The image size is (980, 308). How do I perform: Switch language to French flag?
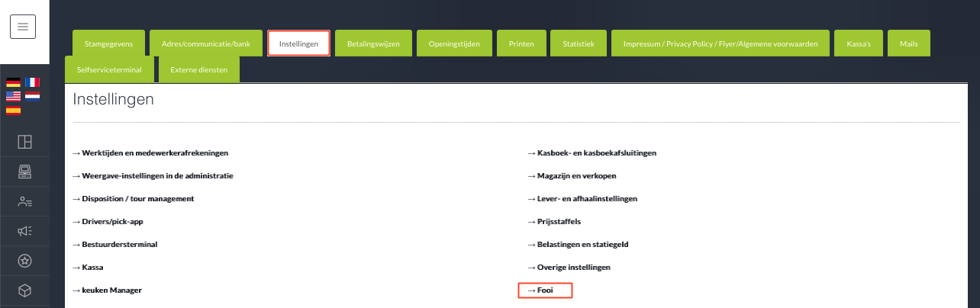(x=33, y=82)
